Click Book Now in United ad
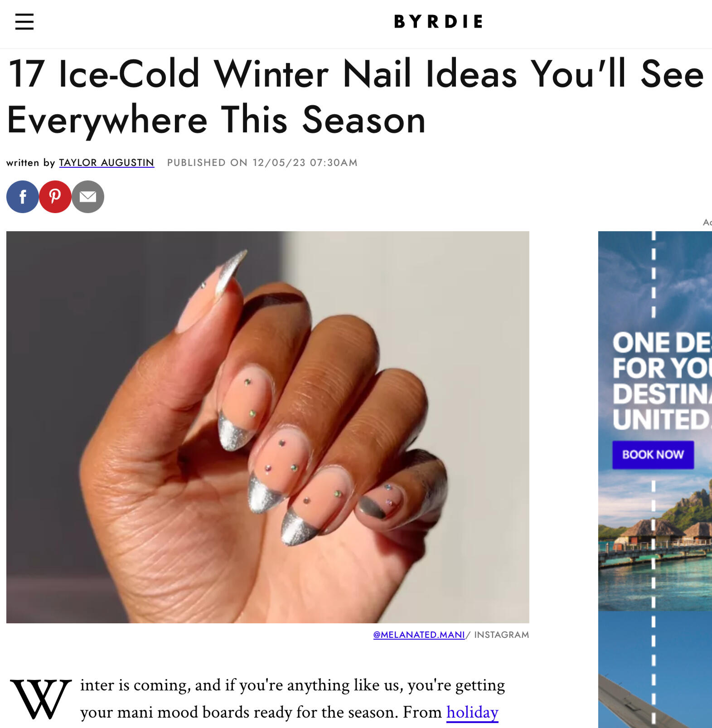712x728 pixels. click(x=653, y=455)
